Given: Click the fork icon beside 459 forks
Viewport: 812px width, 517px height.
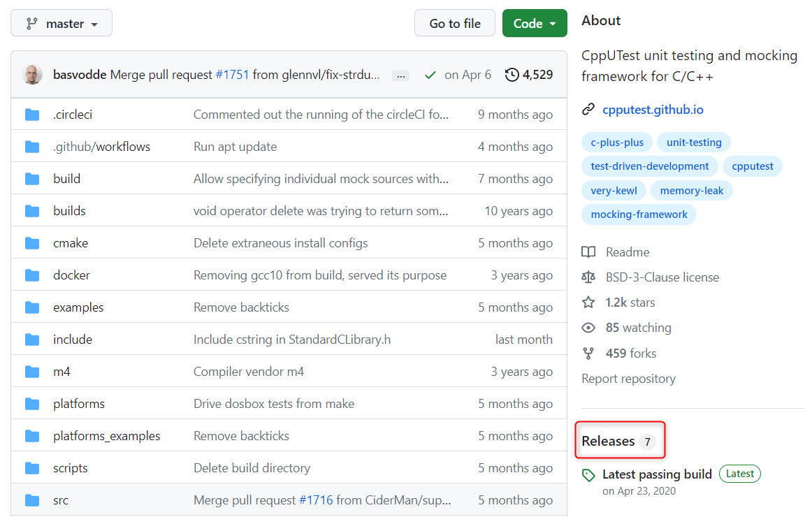Looking at the screenshot, I should pyautogui.click(x=588, y=354).
